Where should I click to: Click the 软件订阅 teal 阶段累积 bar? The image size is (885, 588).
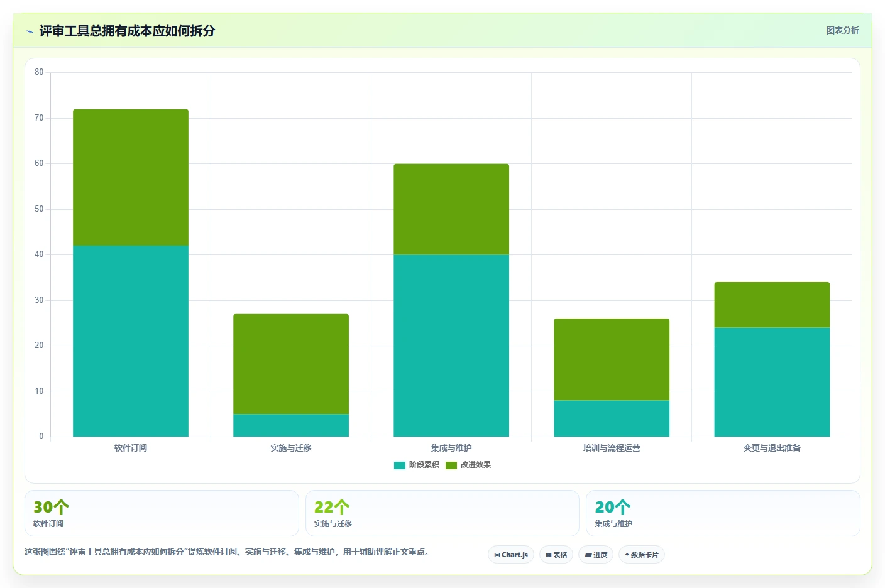tap(131, 341)
